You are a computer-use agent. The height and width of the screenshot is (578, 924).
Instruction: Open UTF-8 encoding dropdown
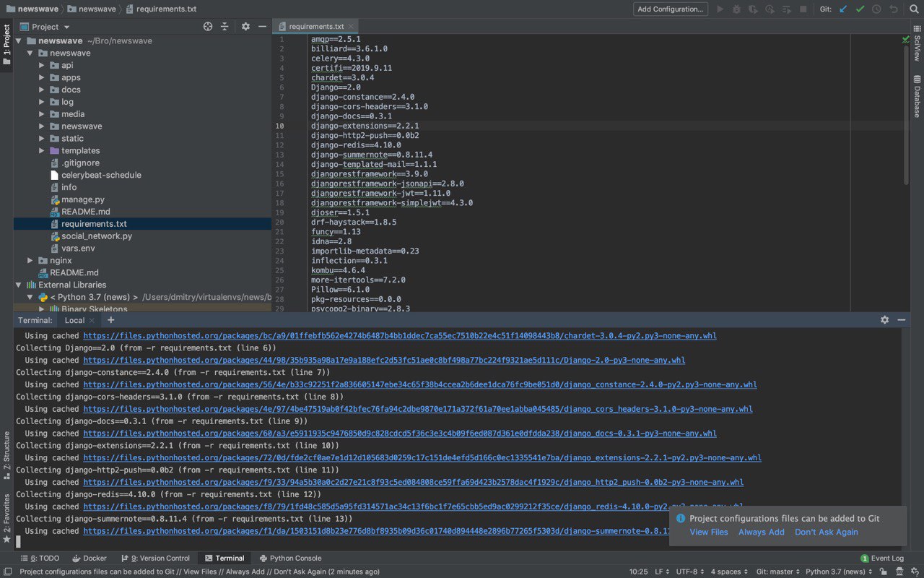(690, 571)
